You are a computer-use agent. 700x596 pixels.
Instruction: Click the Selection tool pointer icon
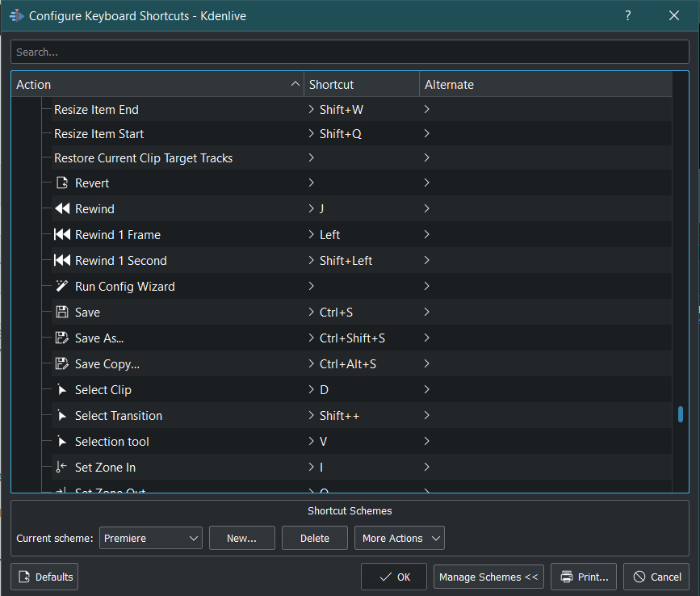62,442
